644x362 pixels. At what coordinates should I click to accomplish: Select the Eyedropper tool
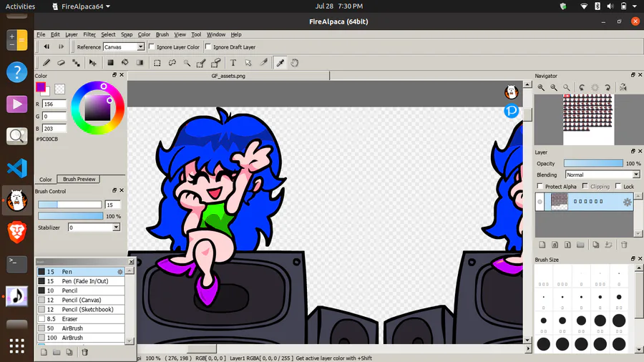(x=280, y=63)
